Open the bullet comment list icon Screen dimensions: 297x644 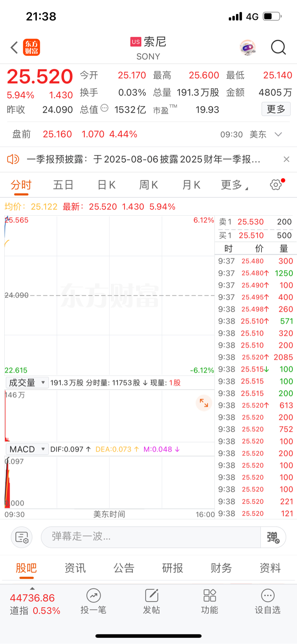22,537
